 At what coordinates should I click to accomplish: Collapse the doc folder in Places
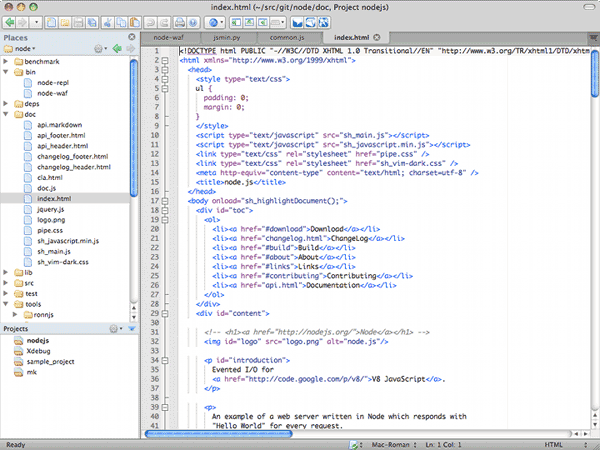click(x=6, y=114)
